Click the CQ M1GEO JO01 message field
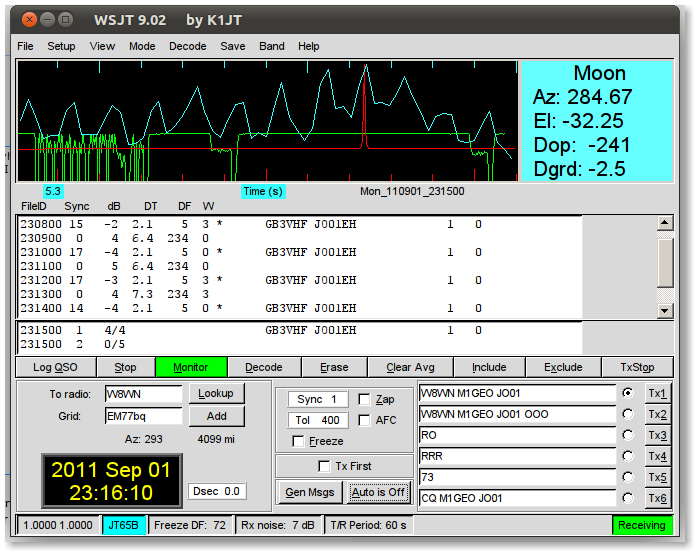This screenshot has width=694, height=551. coord(517,498)
